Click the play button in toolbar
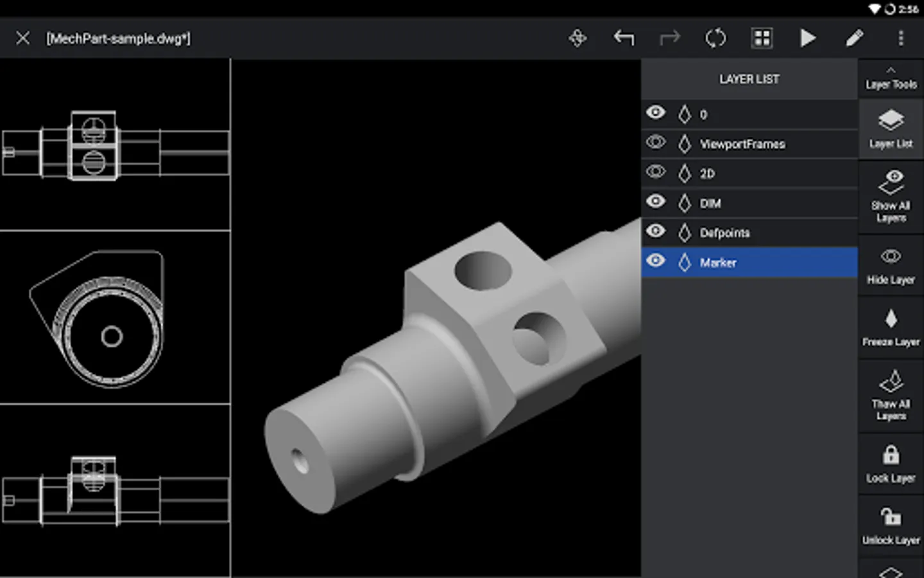The height and width of the screenshot is (578, 924). (808, 39)
